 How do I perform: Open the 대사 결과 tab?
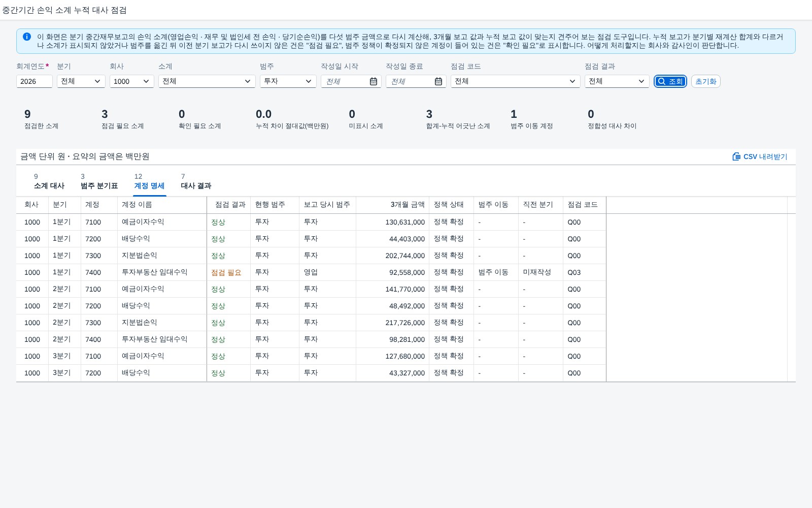pyautogui.click(x=196, y=181)
